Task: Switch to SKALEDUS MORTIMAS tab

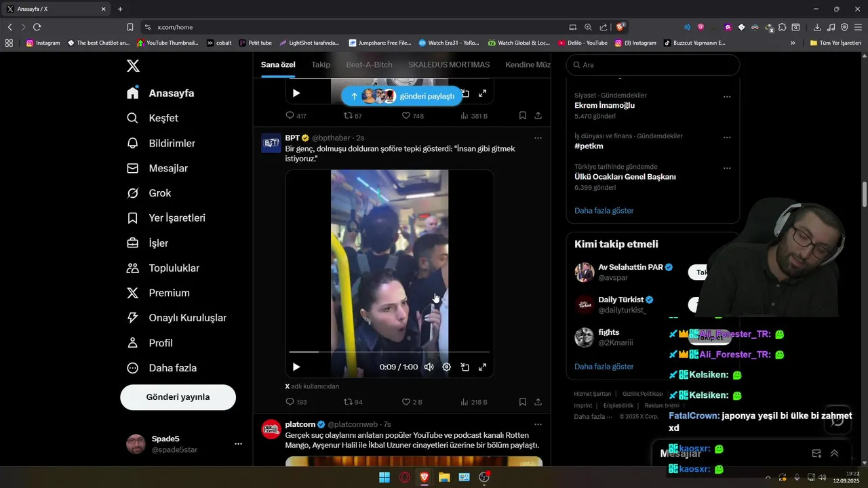Action: tap(449, 65)
